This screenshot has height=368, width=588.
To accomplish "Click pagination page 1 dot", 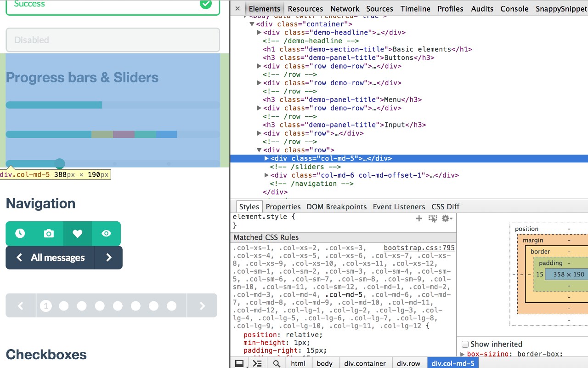I will [45, 306].
